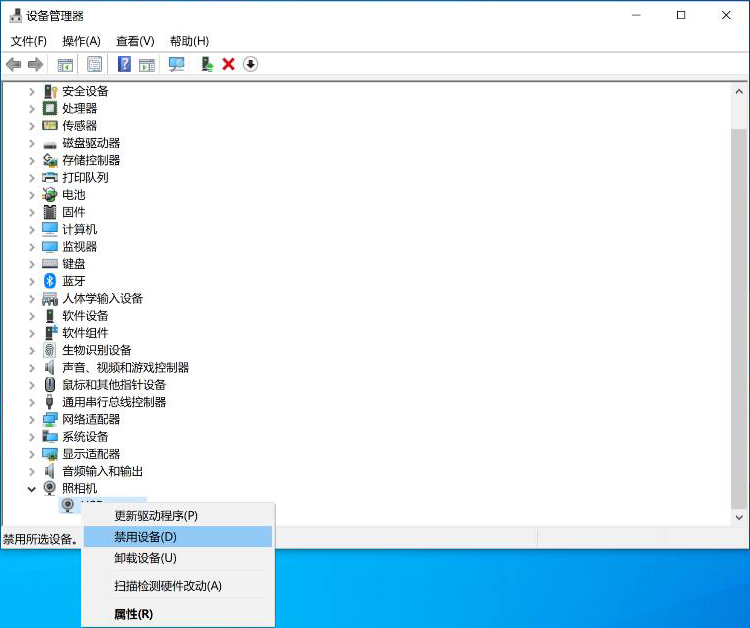Click the disable device down-arrow icon

click(x=250, y=64)
